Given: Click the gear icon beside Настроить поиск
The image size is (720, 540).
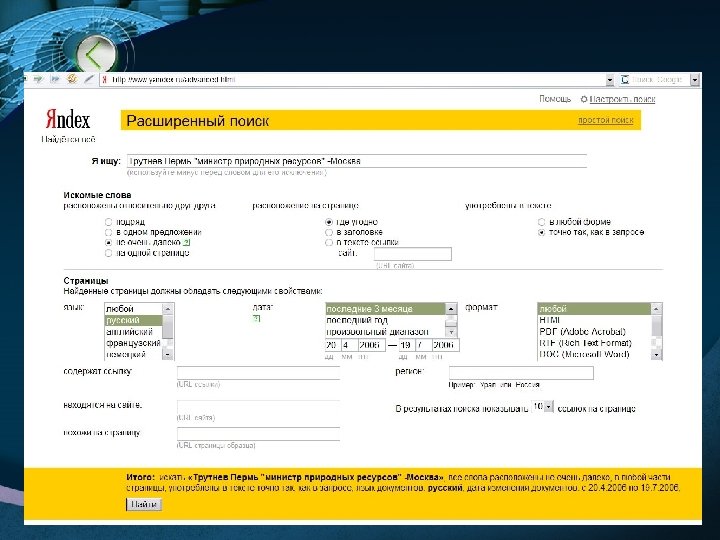Looking at the screenshot, I should (x=584, y=99).
